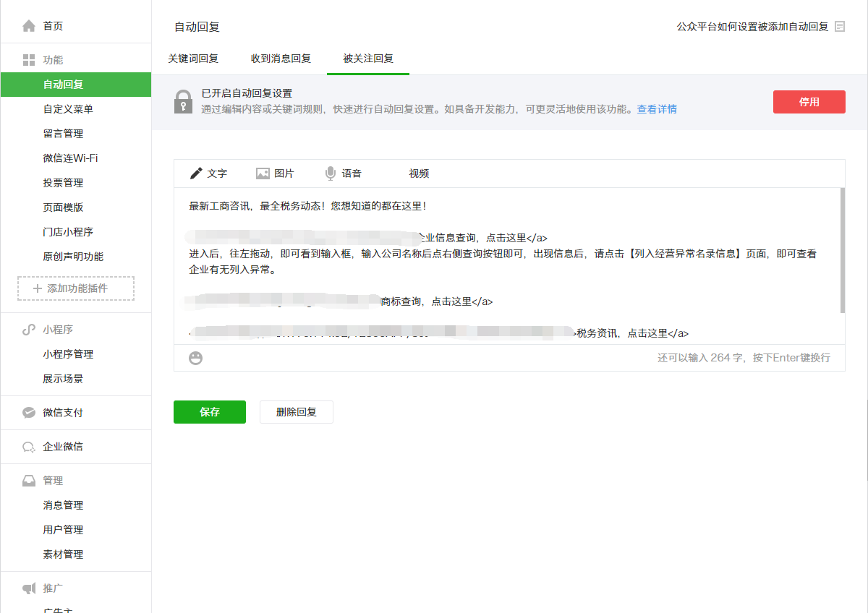Screen dimensions: 868x613
Task: Open 投票管理 in the sidebar
Action: coord(63,183)
